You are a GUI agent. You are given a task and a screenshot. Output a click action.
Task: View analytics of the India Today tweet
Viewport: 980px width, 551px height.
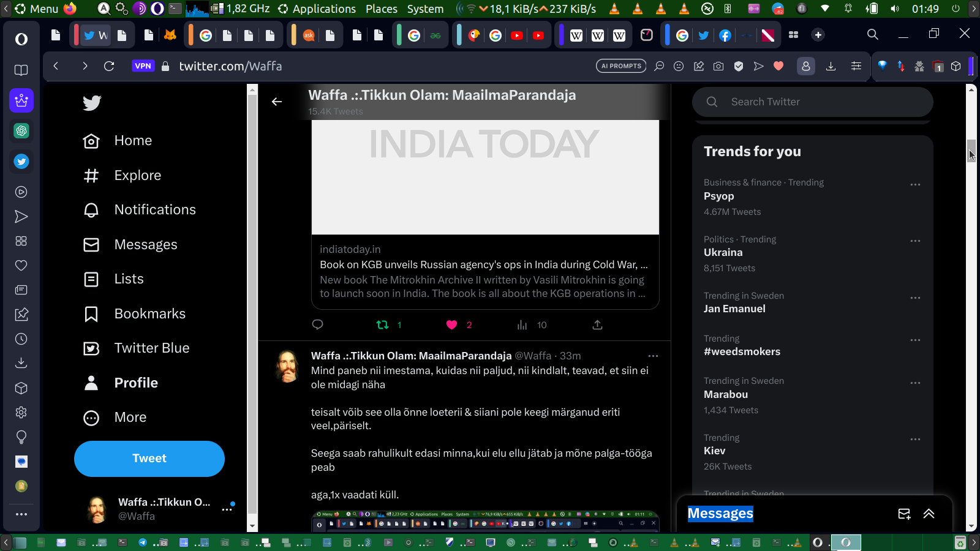point(522,325)
